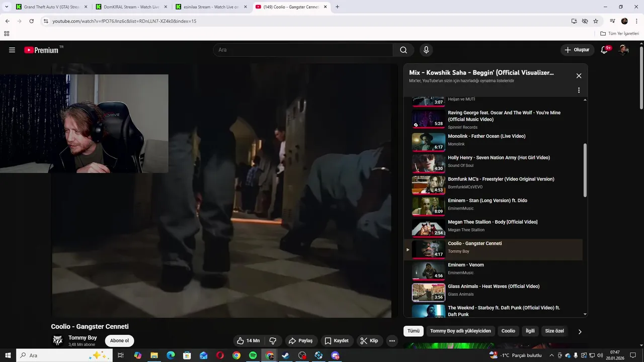Click the Oluştur create button

(x=577, y=50)
